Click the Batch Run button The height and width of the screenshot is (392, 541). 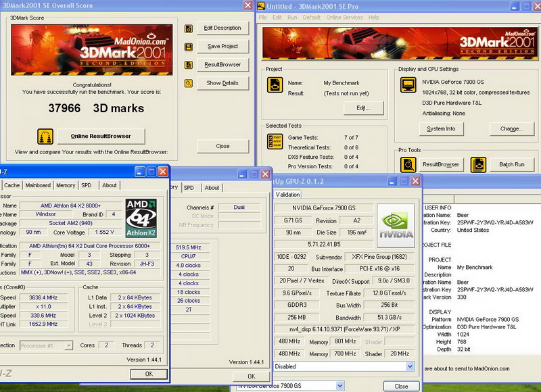[512, 165]
